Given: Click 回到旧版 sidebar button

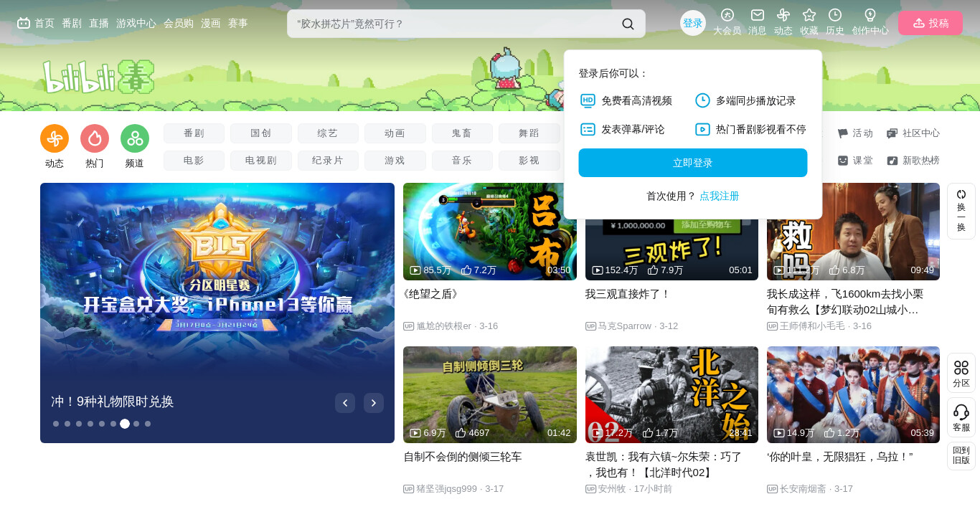Looking at the screenshot, I should 961,455.
